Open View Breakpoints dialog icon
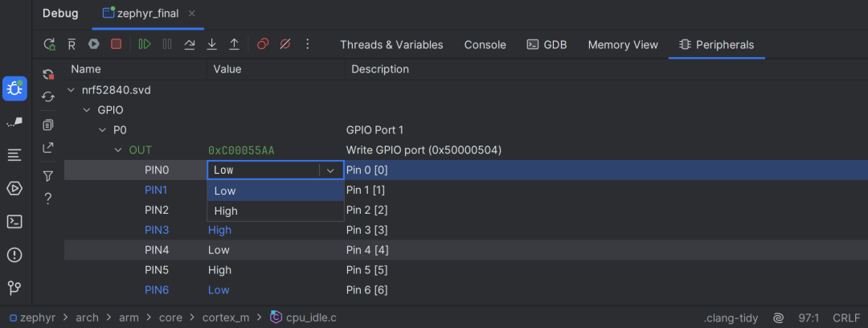868x328 pixels. (x=263, y=44)
